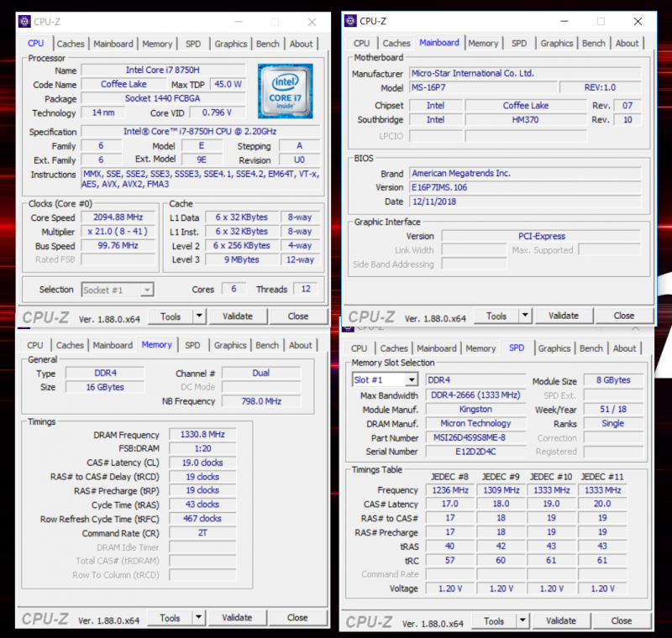Click the Intel Core i7 inside logo

point(286,92)
